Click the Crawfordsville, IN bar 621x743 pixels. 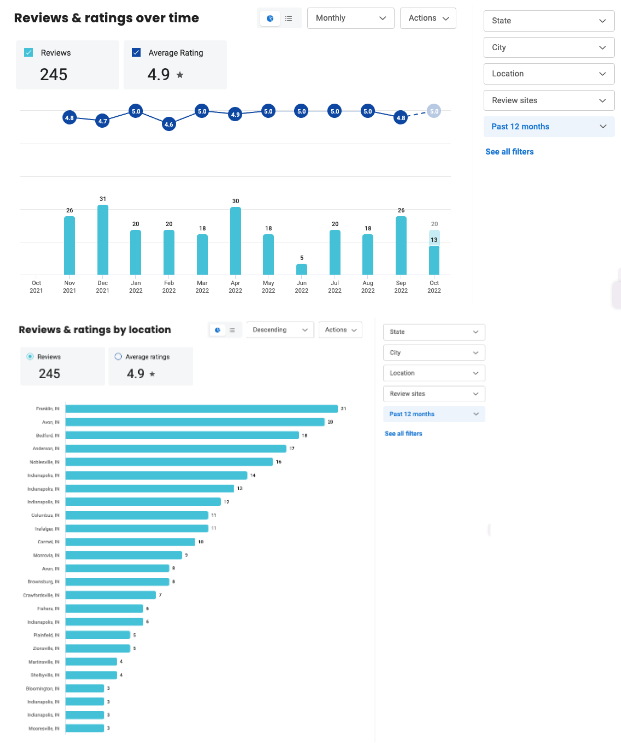pos(111,595)
